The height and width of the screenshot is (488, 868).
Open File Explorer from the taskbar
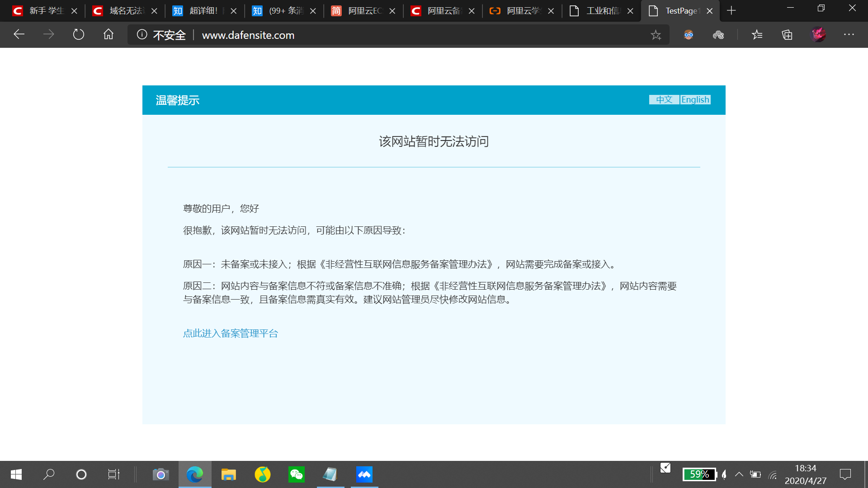[x=229, y=474]
